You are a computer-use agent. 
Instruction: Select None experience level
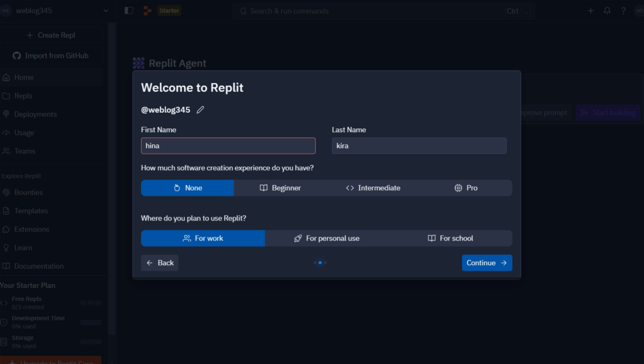coord(187,188)
